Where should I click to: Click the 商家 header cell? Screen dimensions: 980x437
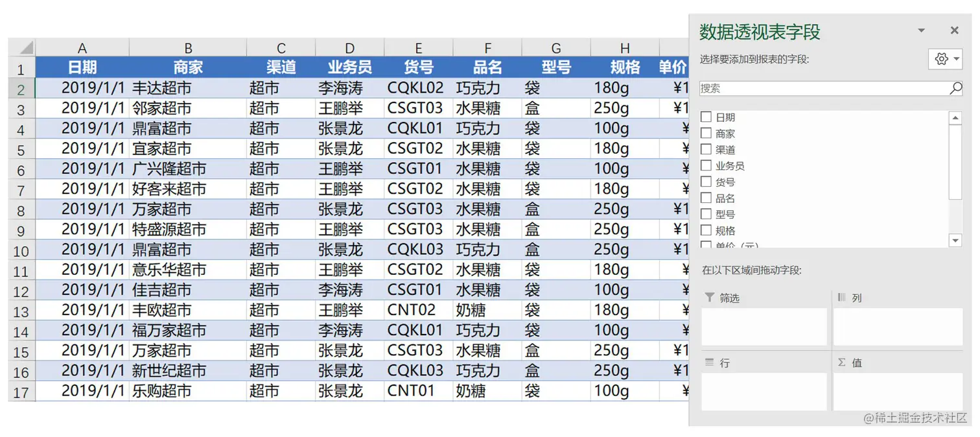click(x=188, y=67)
